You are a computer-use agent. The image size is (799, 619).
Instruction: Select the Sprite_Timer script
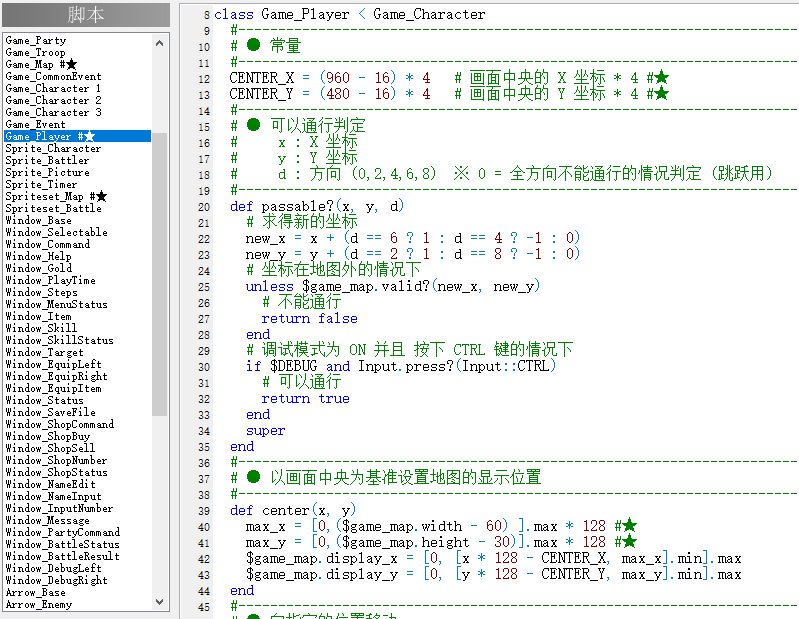click(x=41, y=184)
